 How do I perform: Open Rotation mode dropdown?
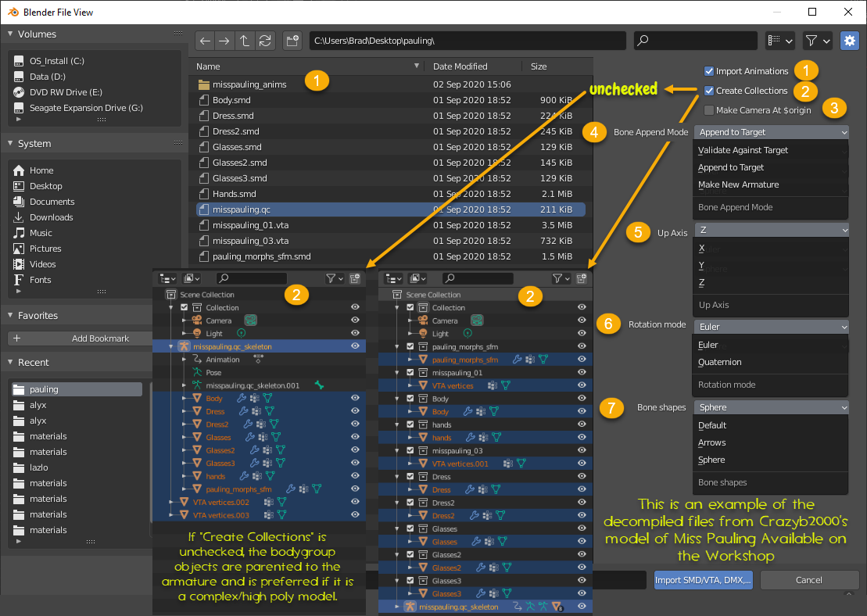pos(772,327)
